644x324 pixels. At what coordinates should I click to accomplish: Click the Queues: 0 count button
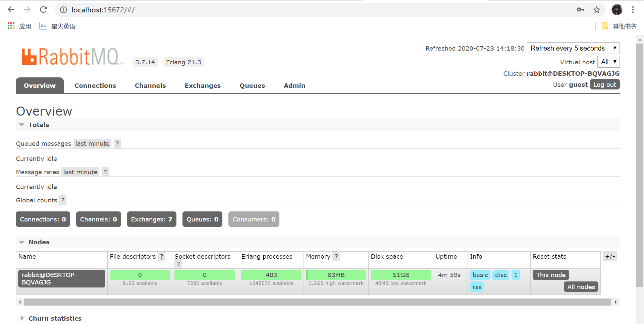pos(202,219)
